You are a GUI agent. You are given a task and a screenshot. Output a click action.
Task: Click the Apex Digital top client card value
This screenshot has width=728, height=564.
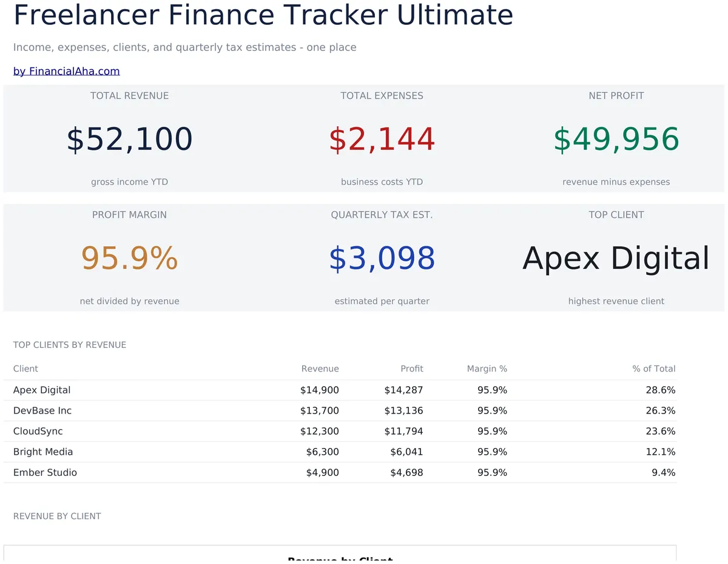(x=616, y=258)
